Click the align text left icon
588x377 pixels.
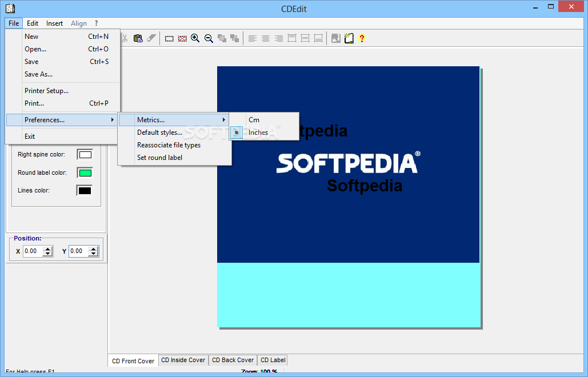coord(253,38)
